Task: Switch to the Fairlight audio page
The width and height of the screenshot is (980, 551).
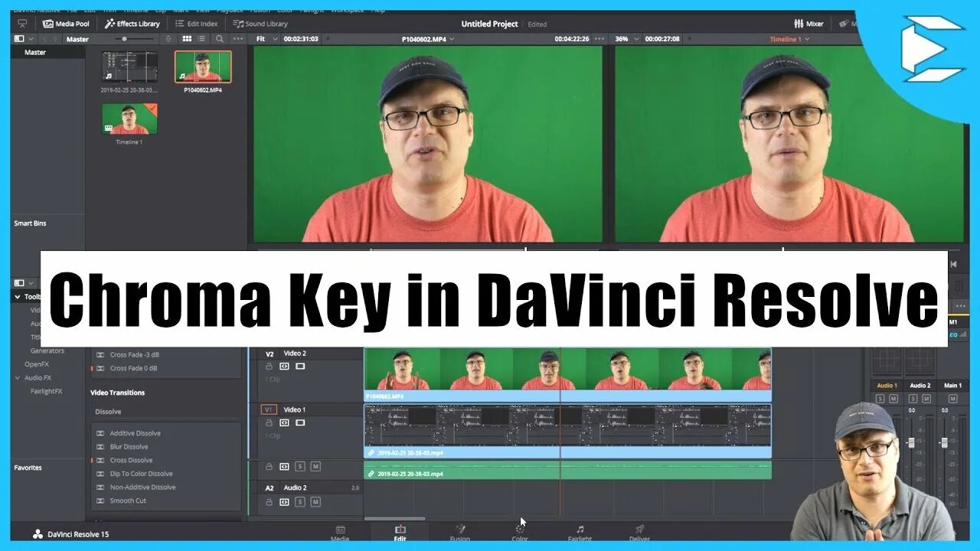Action: click(580, 533)
